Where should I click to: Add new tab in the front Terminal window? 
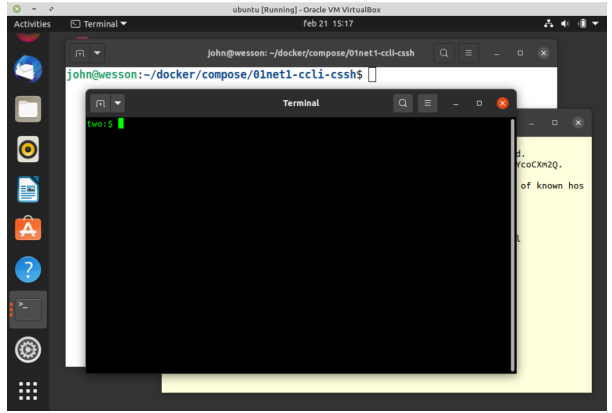coord(101,103)
